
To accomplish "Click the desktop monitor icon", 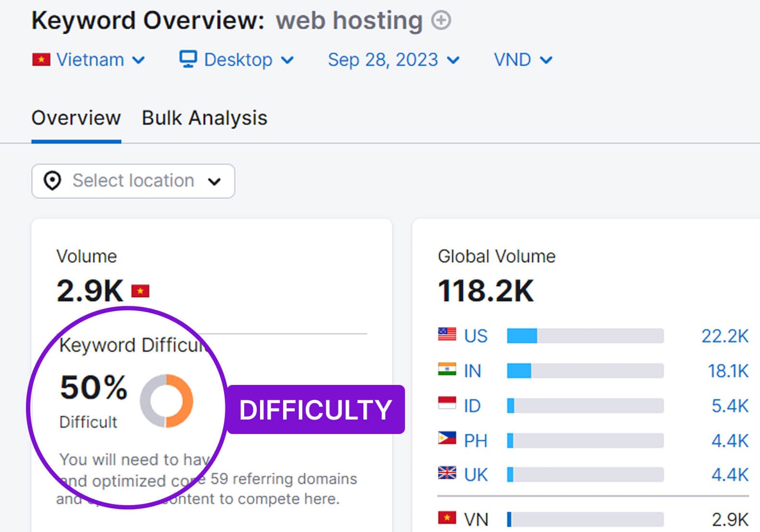I will coord(188,59).
